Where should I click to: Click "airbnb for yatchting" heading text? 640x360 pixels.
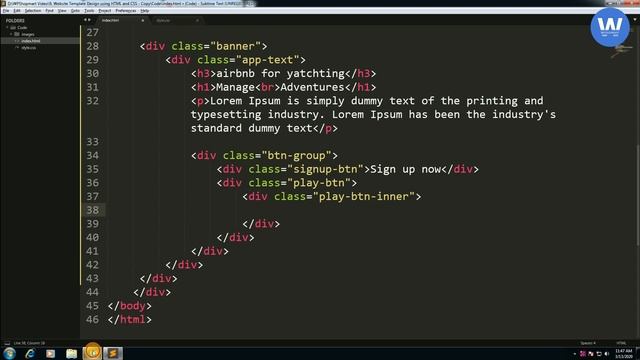280,73
